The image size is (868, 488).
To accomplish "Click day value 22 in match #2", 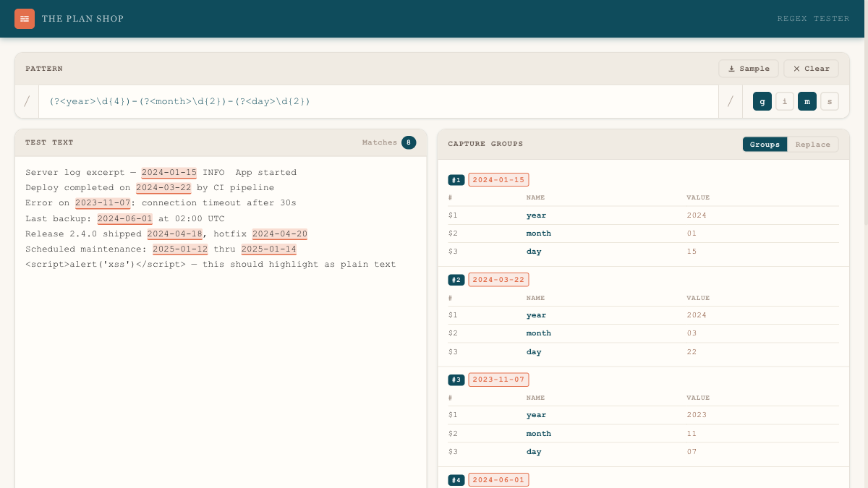I will click(x=692, y=352).
